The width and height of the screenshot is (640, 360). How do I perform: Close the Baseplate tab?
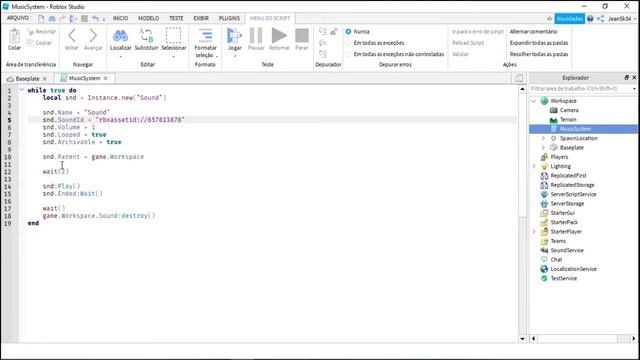44,78
